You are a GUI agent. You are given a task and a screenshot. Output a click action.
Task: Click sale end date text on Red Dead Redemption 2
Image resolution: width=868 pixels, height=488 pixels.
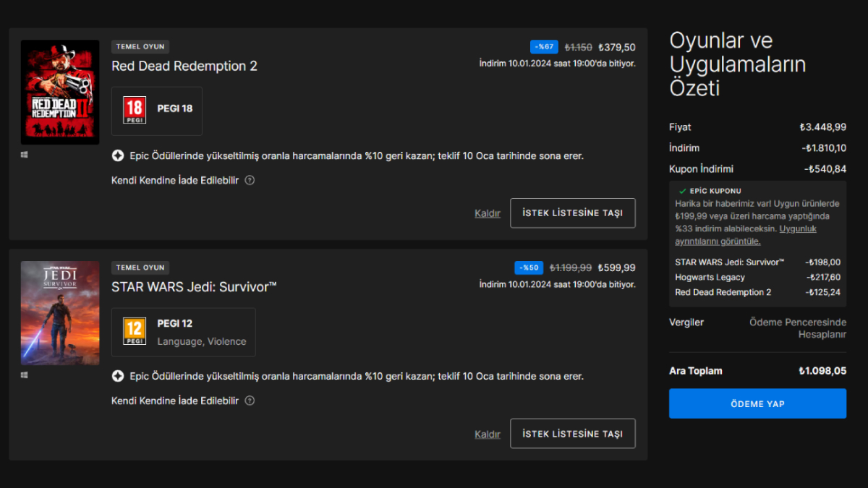pyautogui.click(x=558, y=64)
